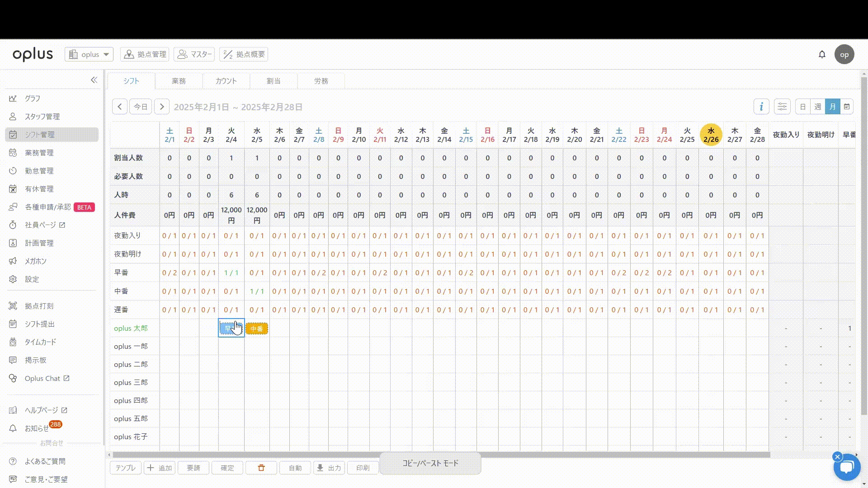
Task: Click the 今日 button
Action: (141, 107)
